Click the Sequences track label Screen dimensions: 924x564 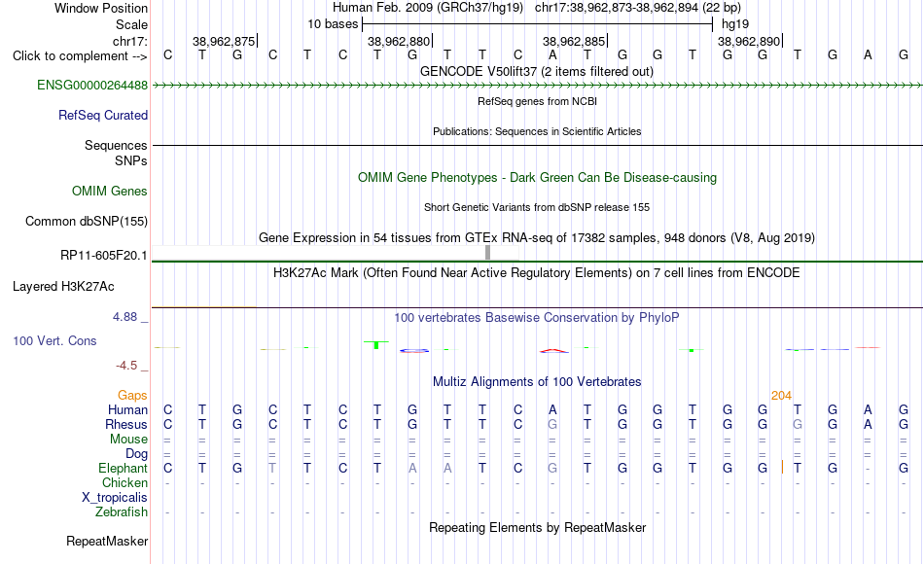click(116, 145)
